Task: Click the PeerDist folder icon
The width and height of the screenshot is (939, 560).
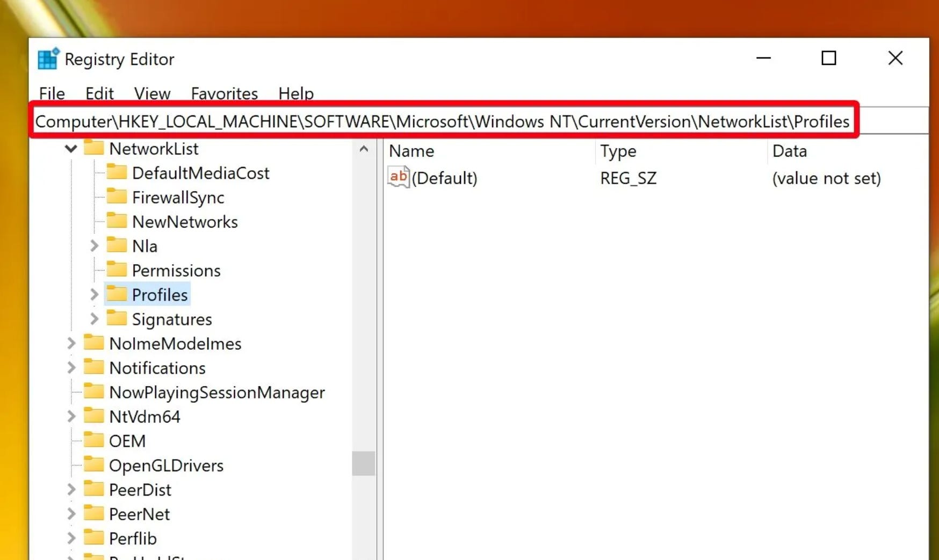Action: tap(94, 489)
